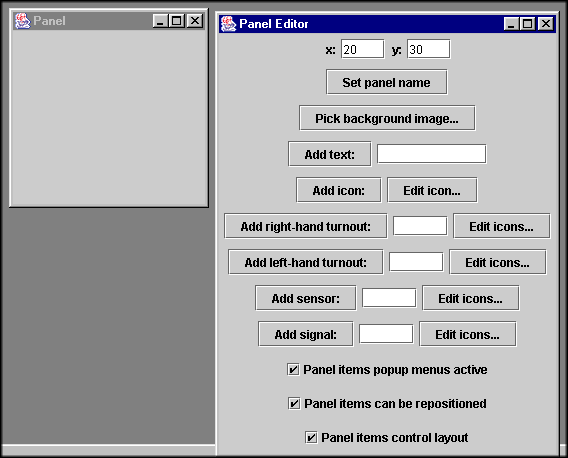Click the Add sensor button
The image size is (568, 458).
[x=305, y=298]
